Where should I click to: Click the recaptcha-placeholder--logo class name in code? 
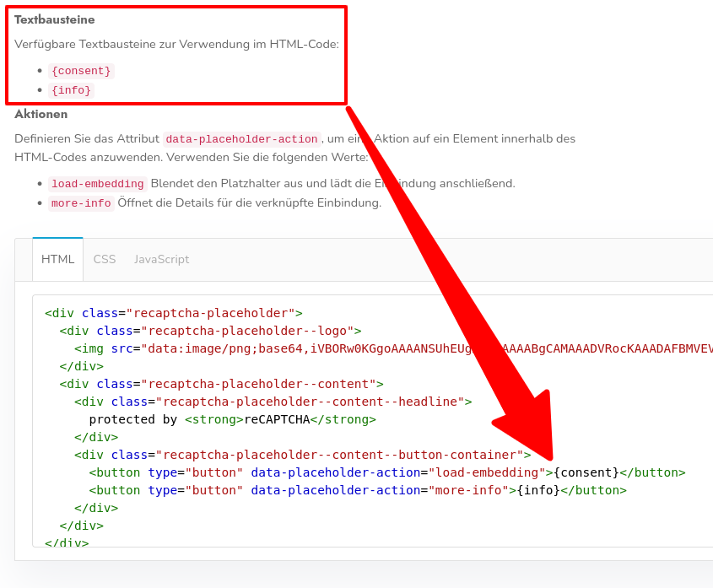click(x=251, y=331)
